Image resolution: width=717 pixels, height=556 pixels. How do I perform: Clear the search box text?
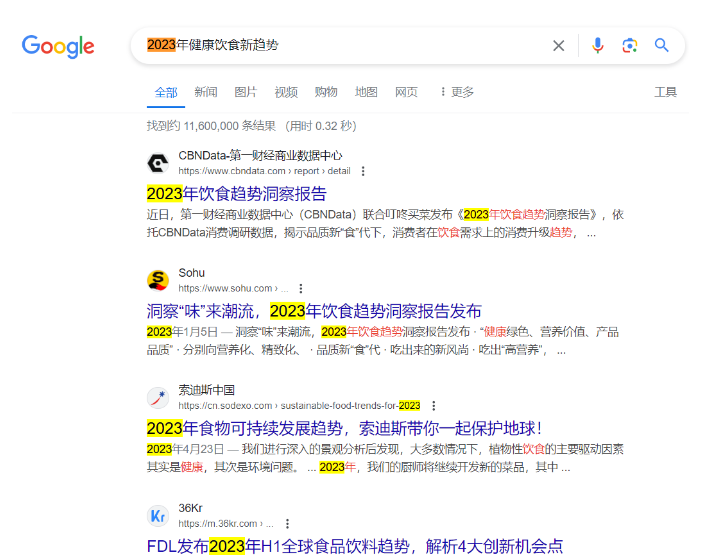(x=559, y=45)
